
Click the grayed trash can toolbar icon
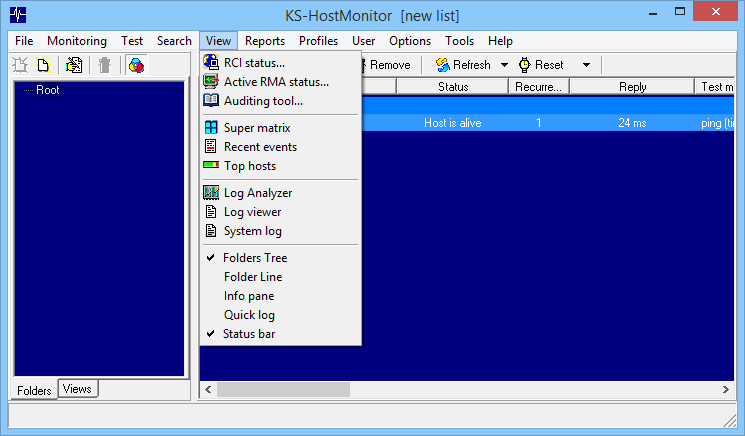click(105, 65)
